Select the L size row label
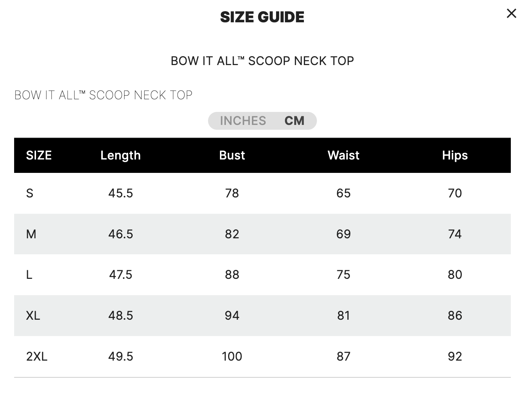 [x=29, y=275]
